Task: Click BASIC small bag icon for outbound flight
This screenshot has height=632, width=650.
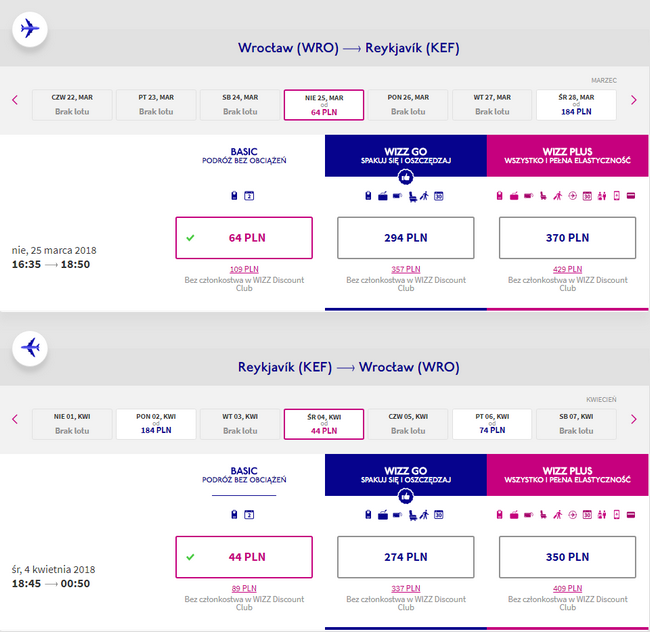Action: (234, 196)
